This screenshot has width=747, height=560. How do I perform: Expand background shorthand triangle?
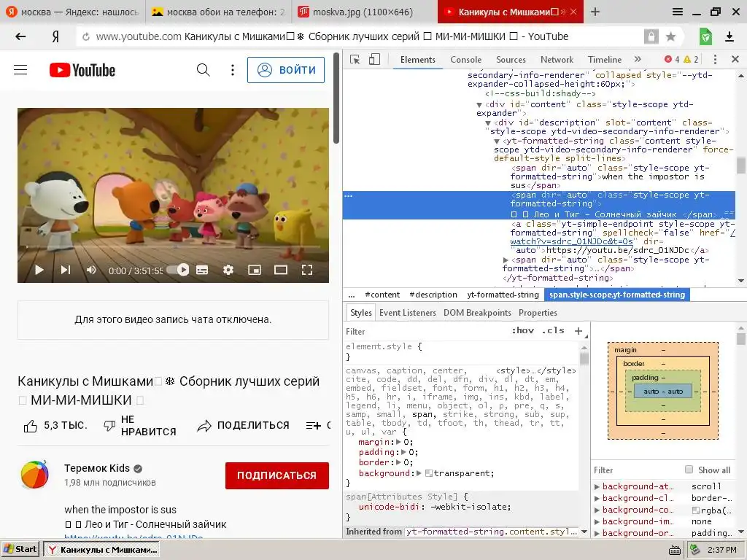point(419,473)
